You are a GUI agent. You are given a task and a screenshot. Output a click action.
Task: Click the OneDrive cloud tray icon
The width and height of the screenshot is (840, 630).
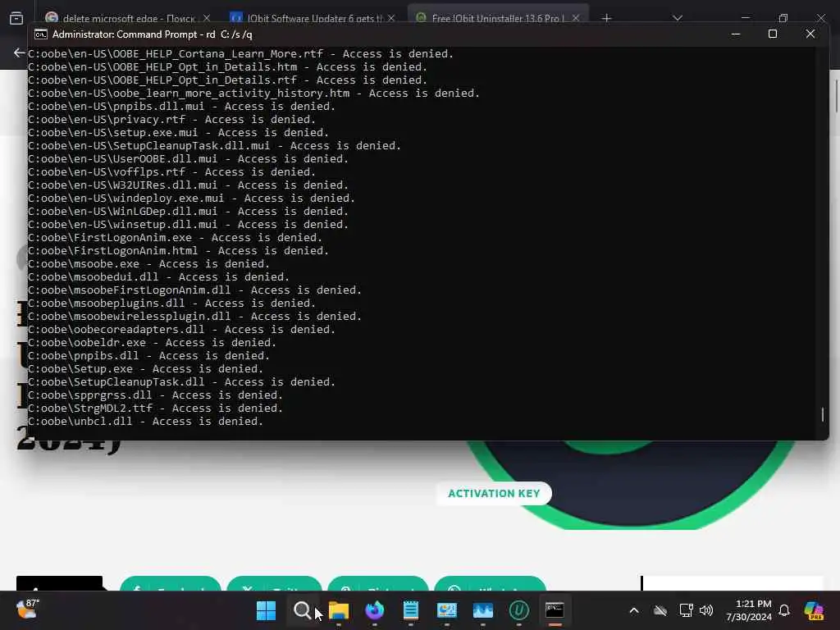(660, 610)
